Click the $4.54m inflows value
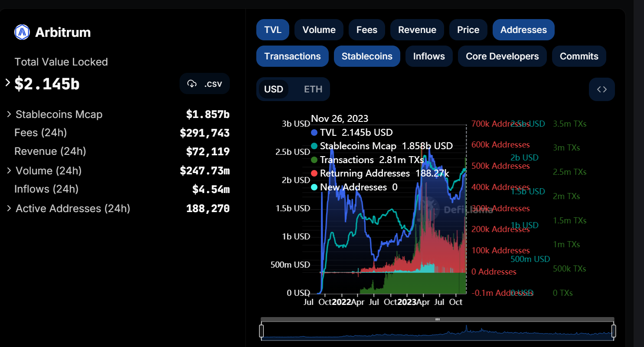The height and width of the screenshot is (347, 644). coord(211,189)
